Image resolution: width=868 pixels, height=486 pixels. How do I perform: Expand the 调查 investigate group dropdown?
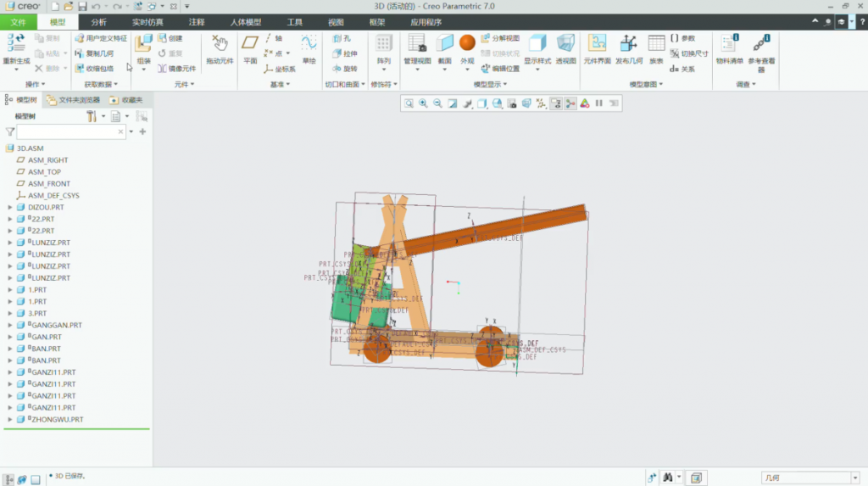coord(746,84)
